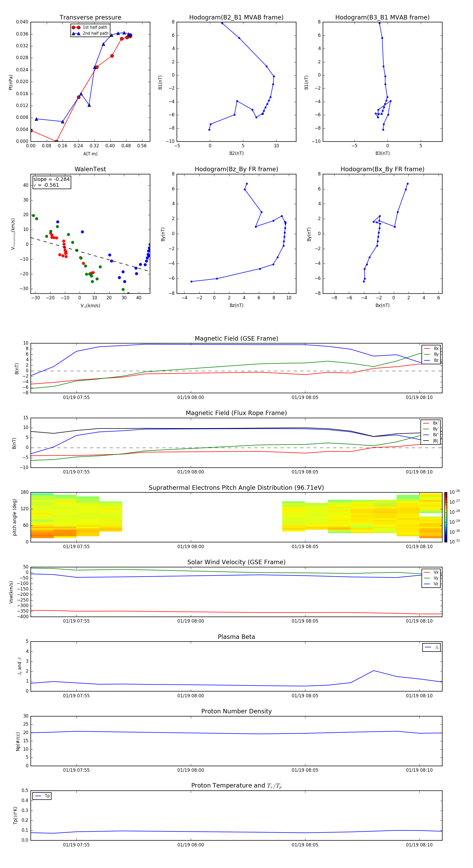473x868 pixels.
Task: Click the "Solar Wind Velocity (GSE Frame)" title
Action: click(x=236, y=562)
